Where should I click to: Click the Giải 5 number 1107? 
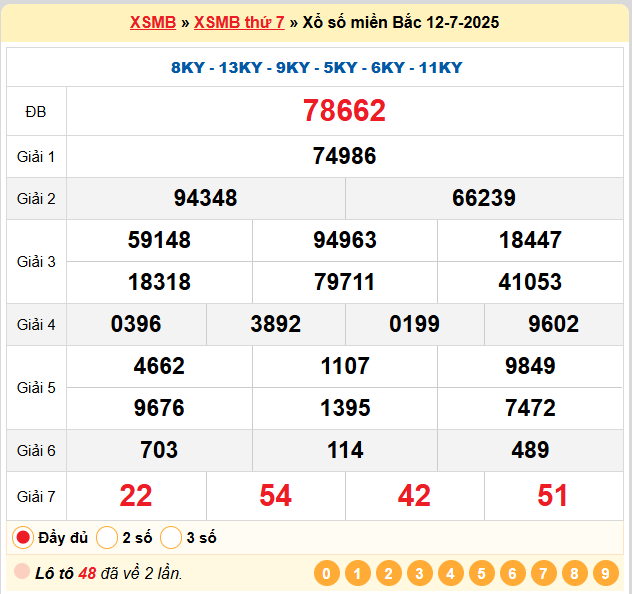point(345,366)
